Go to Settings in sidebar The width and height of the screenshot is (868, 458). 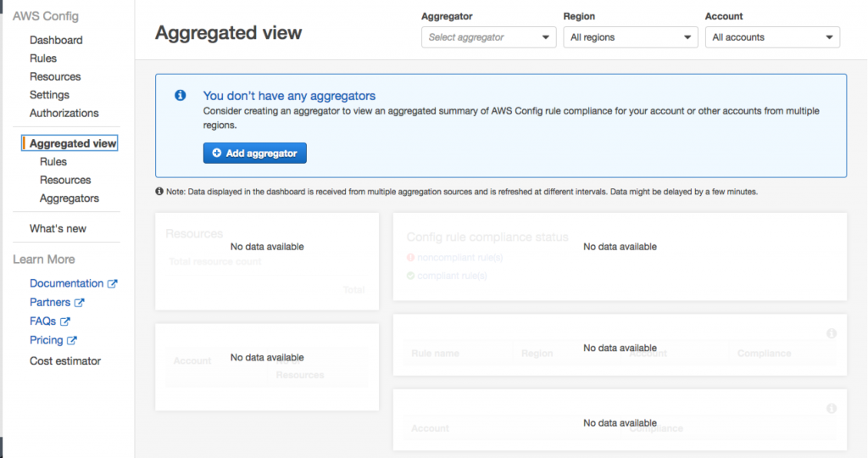point(49,95)
